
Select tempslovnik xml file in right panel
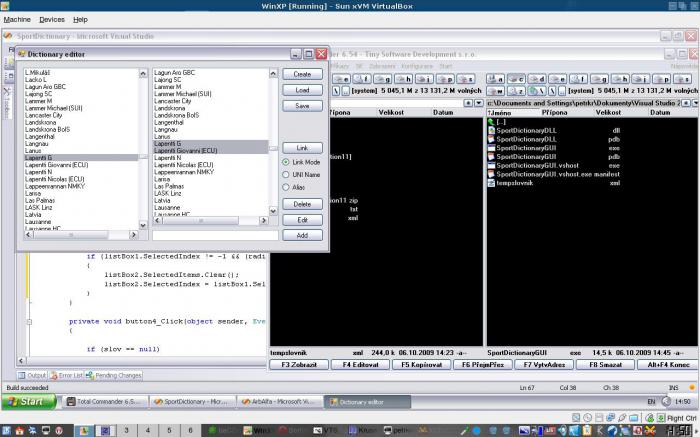554,183
